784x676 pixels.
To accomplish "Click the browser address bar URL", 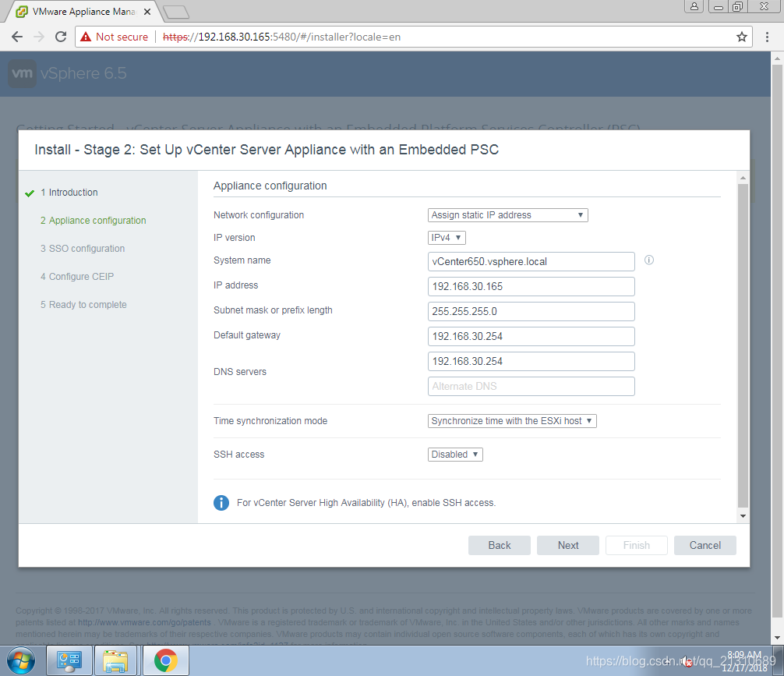I will [x=281, y=37].
